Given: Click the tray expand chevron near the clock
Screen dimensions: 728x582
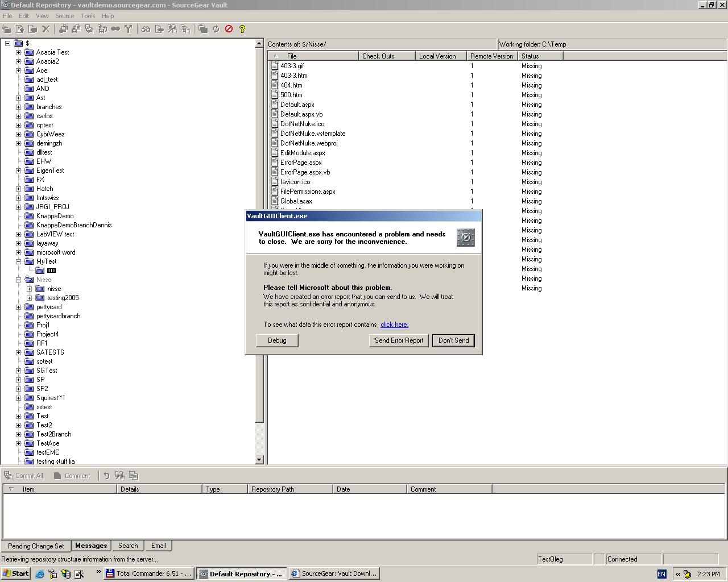Looking at the screenshot, I should [677, 574].
